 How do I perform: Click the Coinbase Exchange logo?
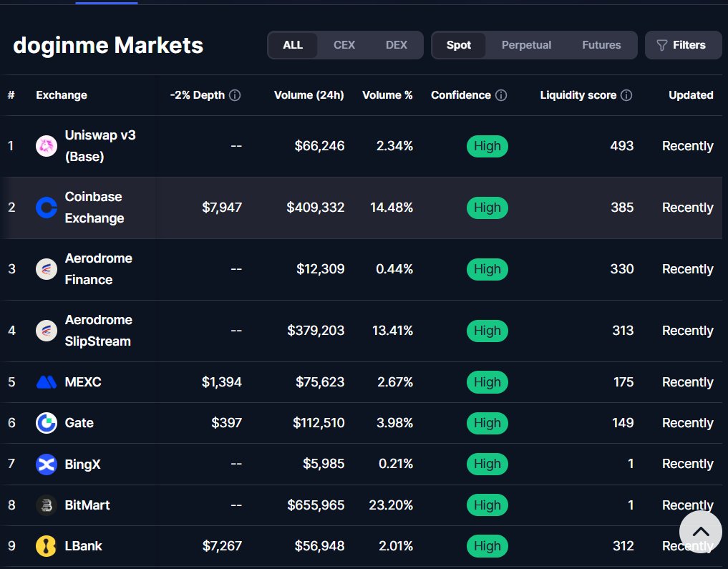(47, 208)
